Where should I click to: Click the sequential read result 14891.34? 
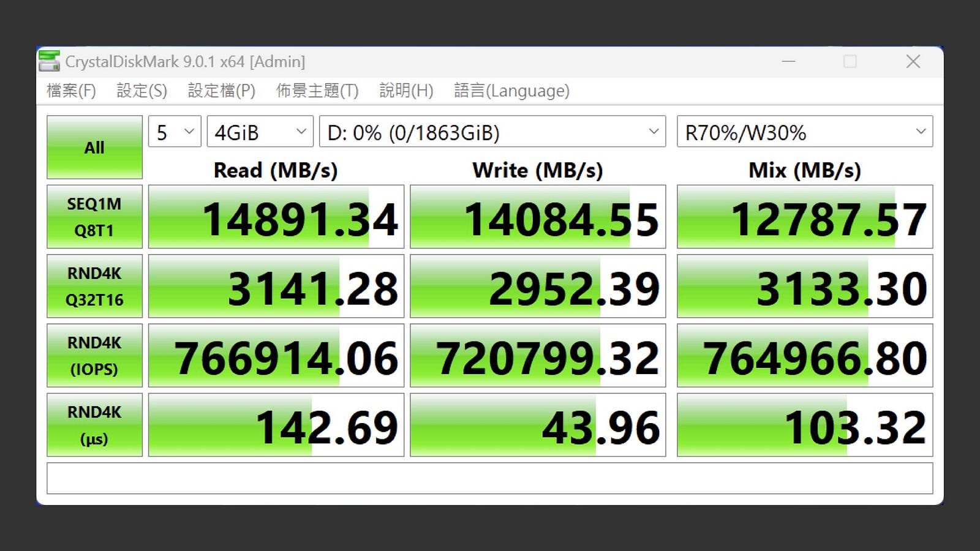(276, 217)
